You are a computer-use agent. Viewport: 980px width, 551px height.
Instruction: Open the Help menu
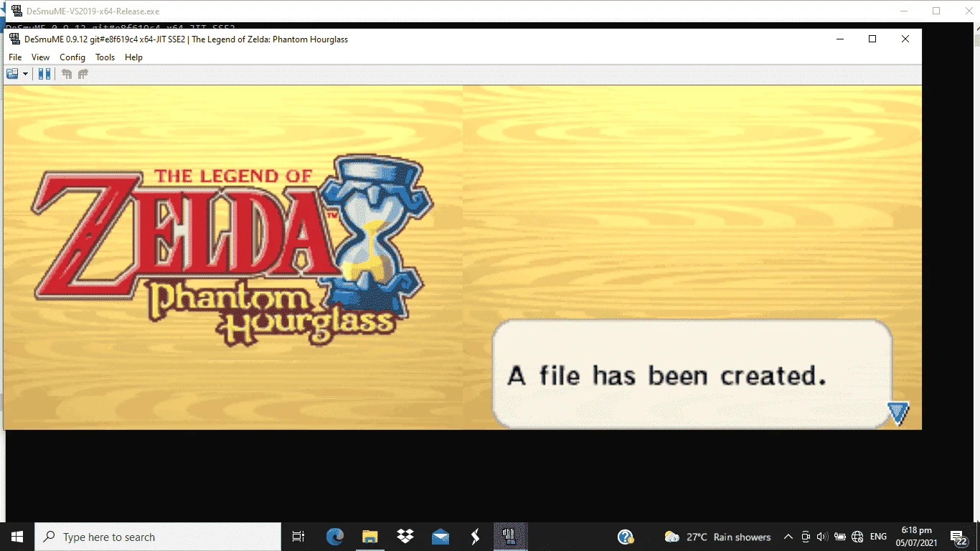click(x=133, y=57)
